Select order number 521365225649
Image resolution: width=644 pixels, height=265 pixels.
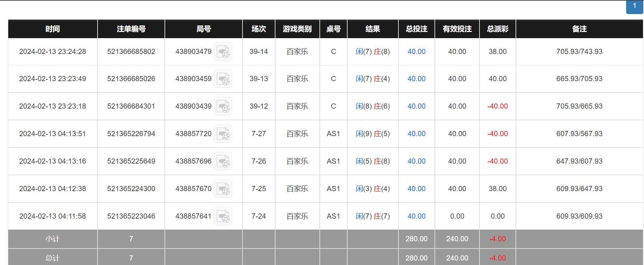click(x=131, y=161)
